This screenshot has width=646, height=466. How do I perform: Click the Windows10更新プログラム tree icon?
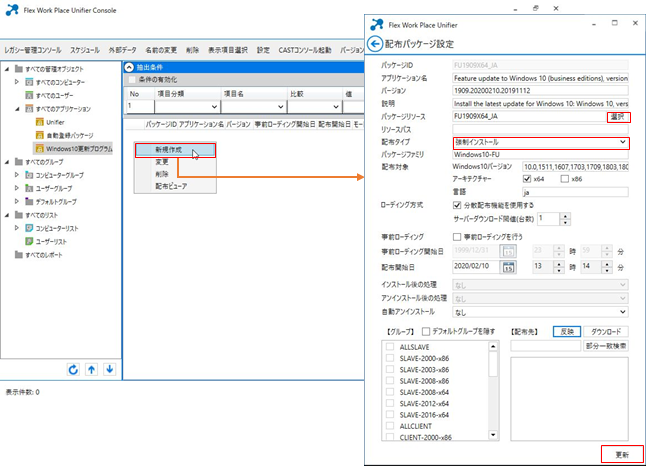[x=40, y=148]
